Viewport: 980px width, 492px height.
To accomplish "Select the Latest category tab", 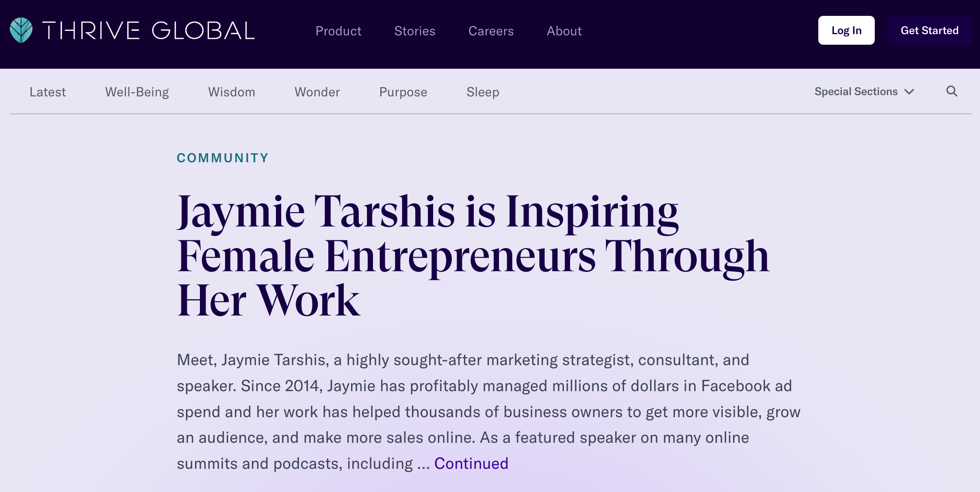I will coord(48,92).
